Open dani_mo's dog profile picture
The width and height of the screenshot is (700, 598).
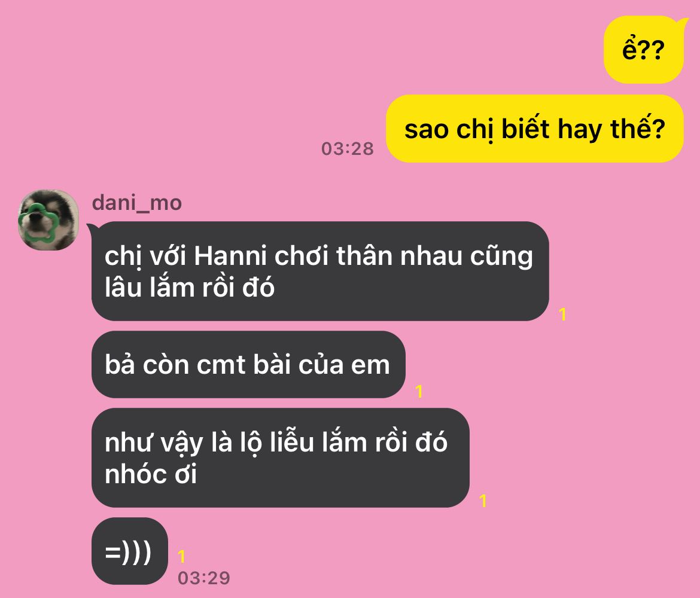[48, 220]
